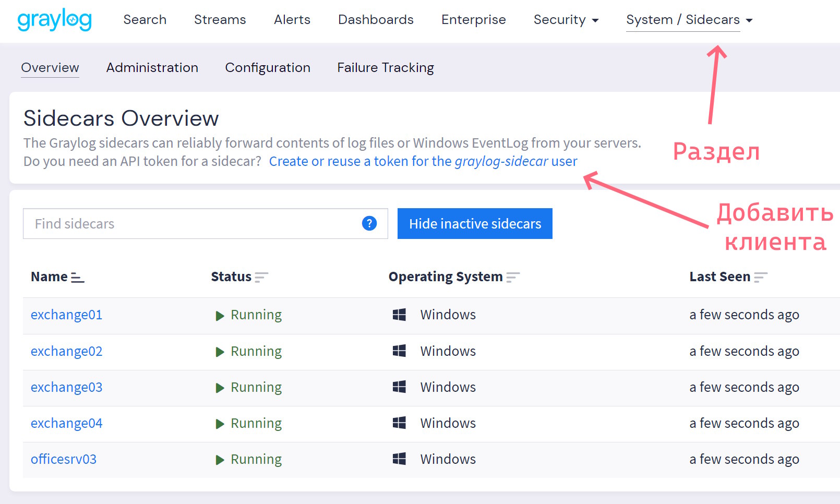Viewport: 840px width, 504px height.
Task: Sort by Status column icon
Action: (x=261, y=277)
